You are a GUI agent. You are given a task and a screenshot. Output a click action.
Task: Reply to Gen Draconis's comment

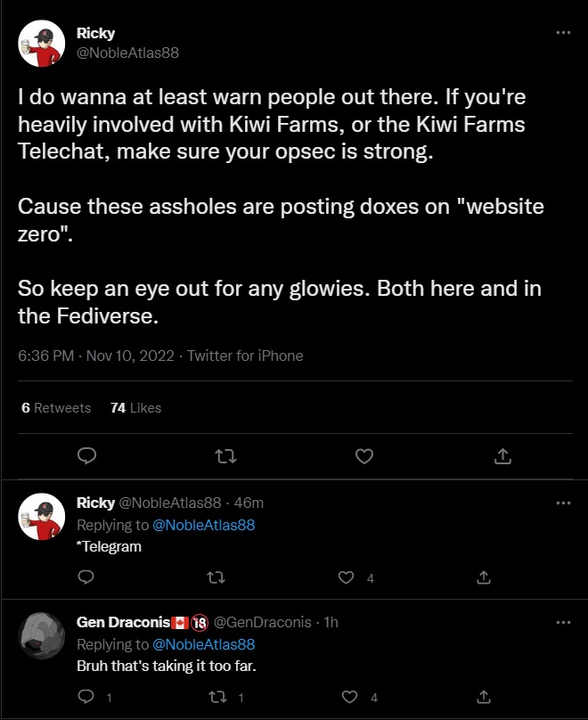tap(86, 697)
